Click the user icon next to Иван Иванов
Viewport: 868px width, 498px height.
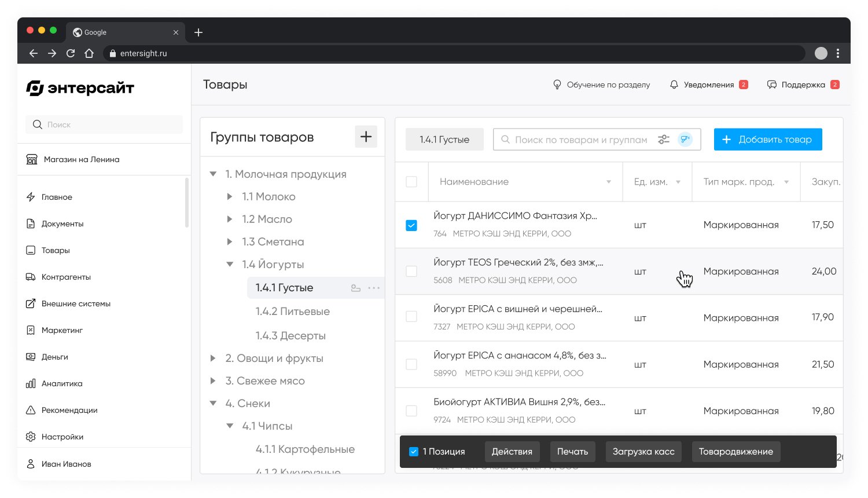pyautogui.click(x=31, y=464)
